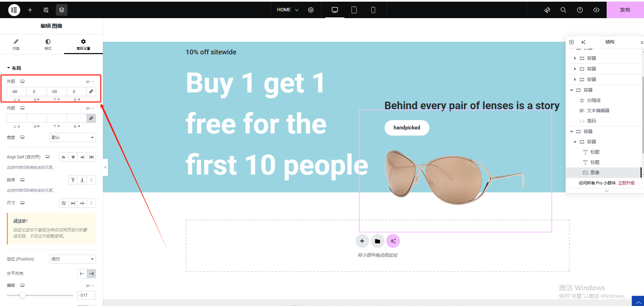The width and height of the screenshot is (644, 306).
Task: Select right horizontal orientation
Action: [x=91, y=273]
